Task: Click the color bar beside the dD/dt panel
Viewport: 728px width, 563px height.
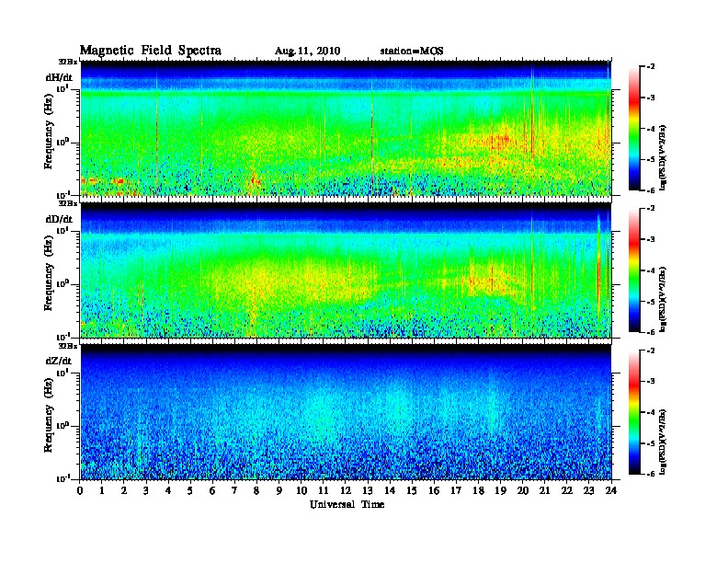Action: (x=634, y=270)
